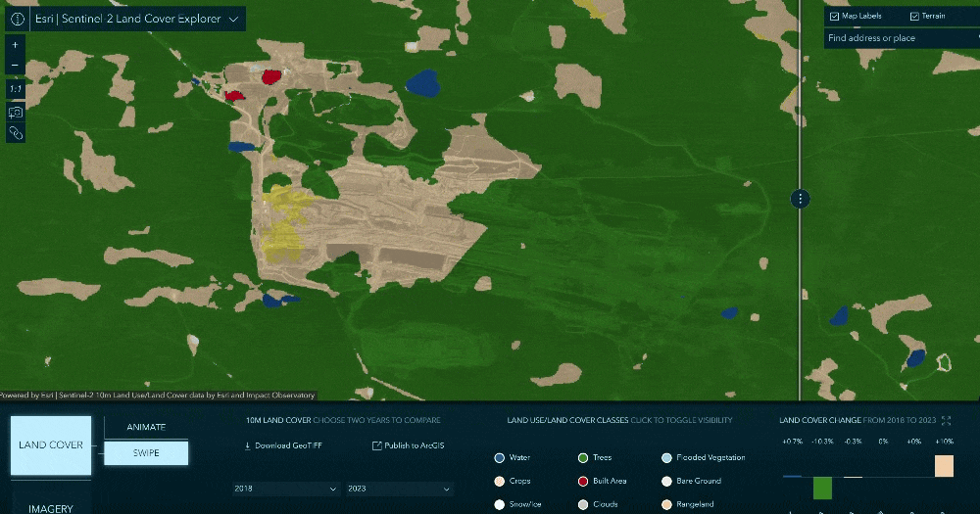Click Publish to ArcGIS
This screenshot has width=980, height=514.
click(408, 446)
